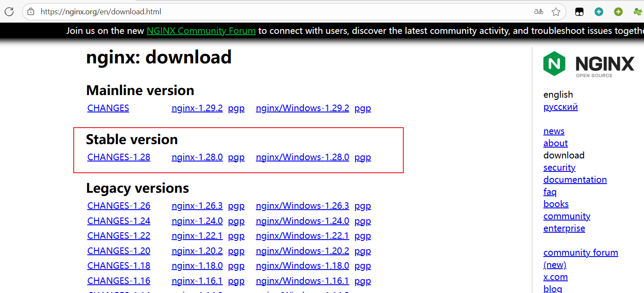Click the 'nginx: download' page heading
Viewport: 644px width, 293px height.
click(159, 57)
